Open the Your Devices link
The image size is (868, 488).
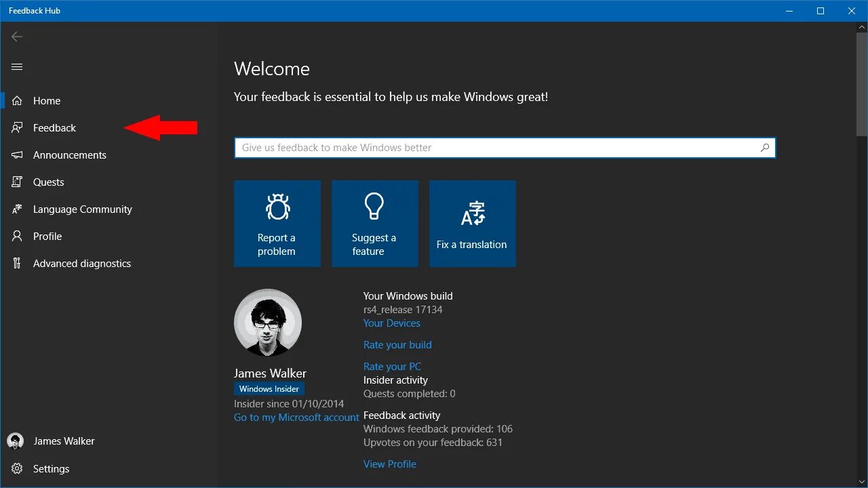tap(391, 323)
